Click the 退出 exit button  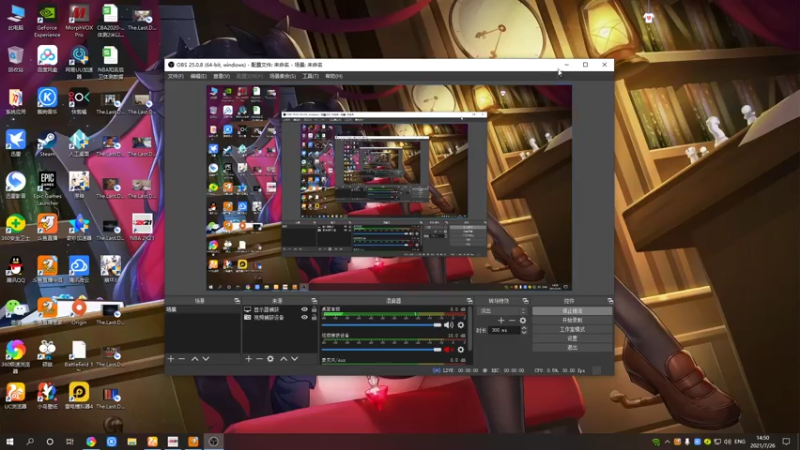[572, 348]
